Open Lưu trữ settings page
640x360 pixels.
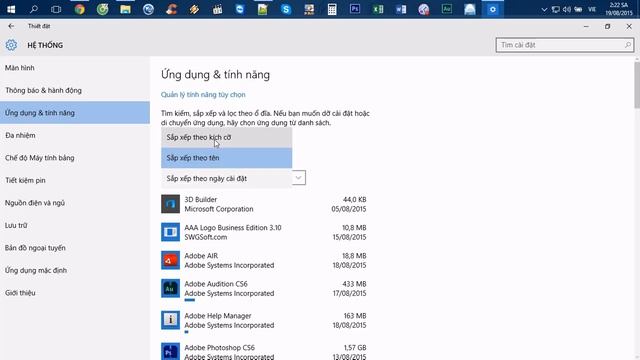point(75,225)
